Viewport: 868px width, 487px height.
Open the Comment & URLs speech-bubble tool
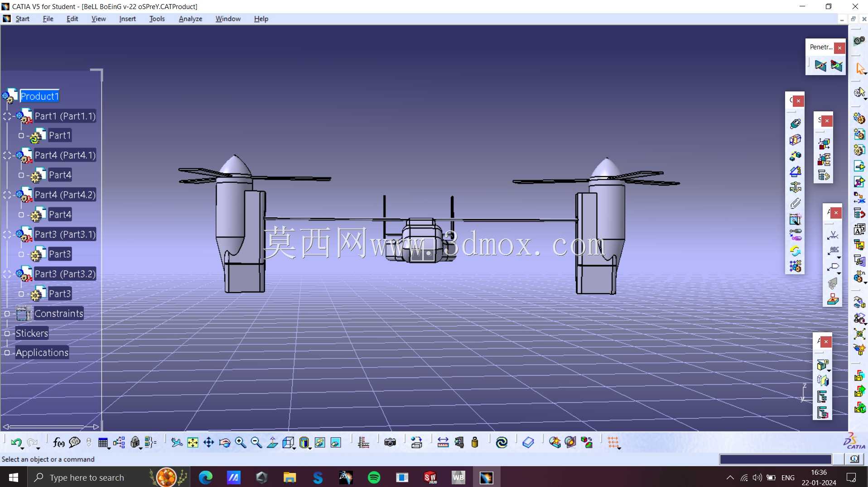[74, 442]
